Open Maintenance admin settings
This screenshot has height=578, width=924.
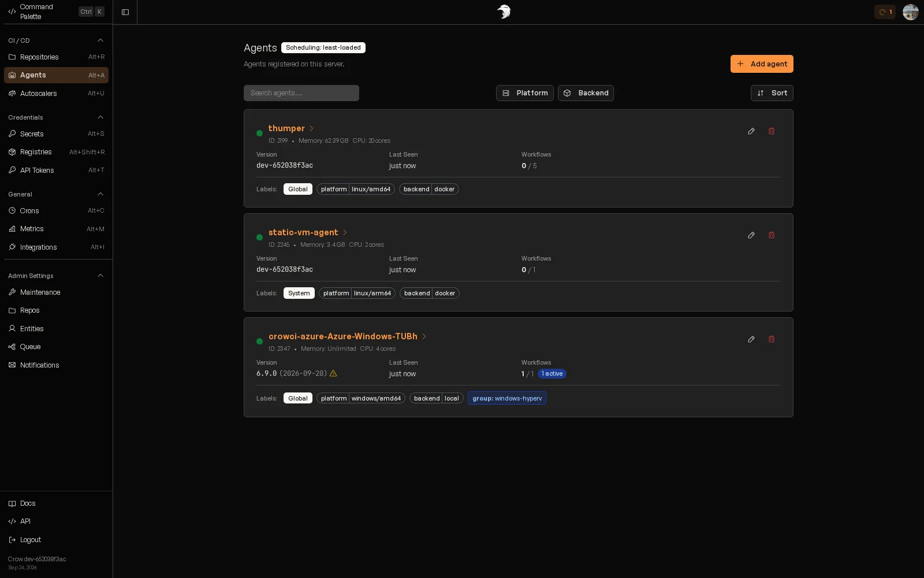[x=56, y=292]
